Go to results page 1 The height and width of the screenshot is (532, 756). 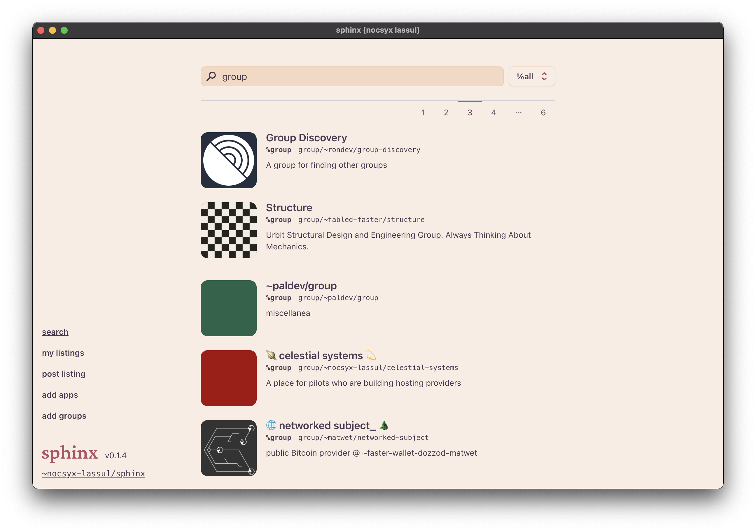point(423,112)
